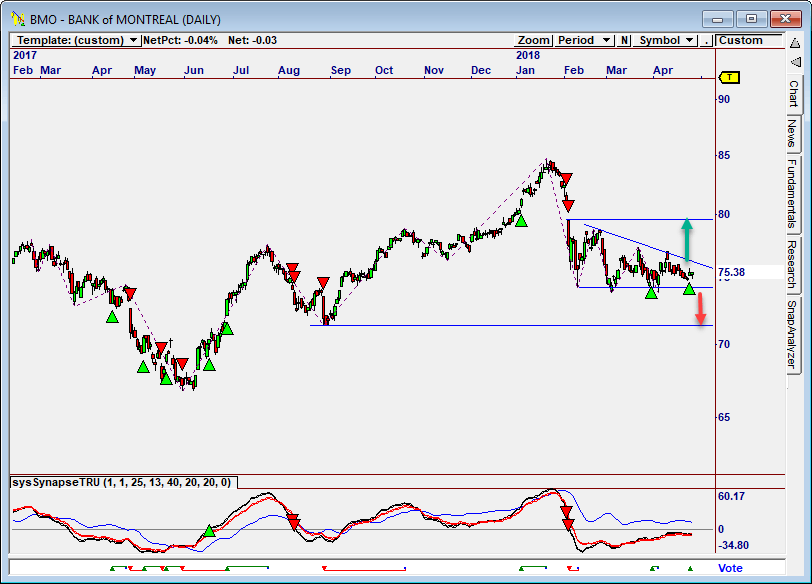Screen dimensions: 812x584
Task: Click the red sell triangle at January peak
Action: click(566, 181)
